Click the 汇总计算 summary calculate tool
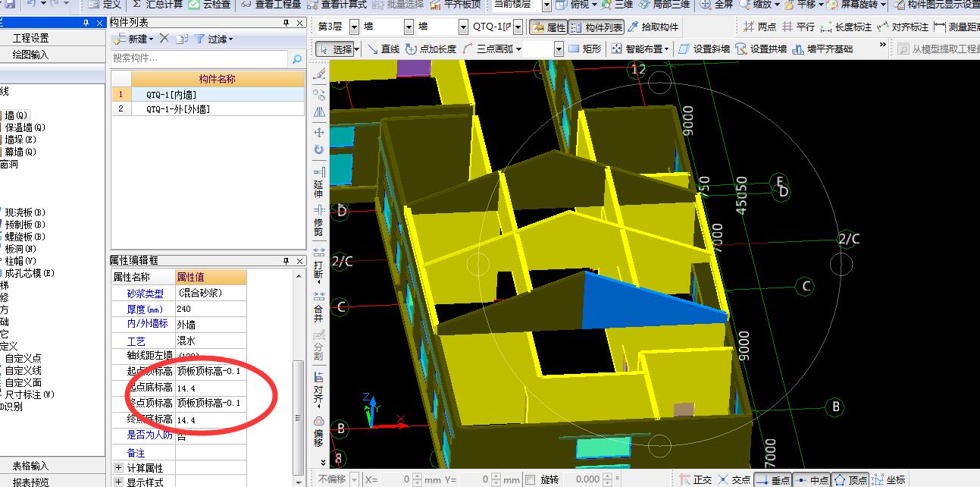Viewport: 980px width, 487px height. [x=157, y=5]
